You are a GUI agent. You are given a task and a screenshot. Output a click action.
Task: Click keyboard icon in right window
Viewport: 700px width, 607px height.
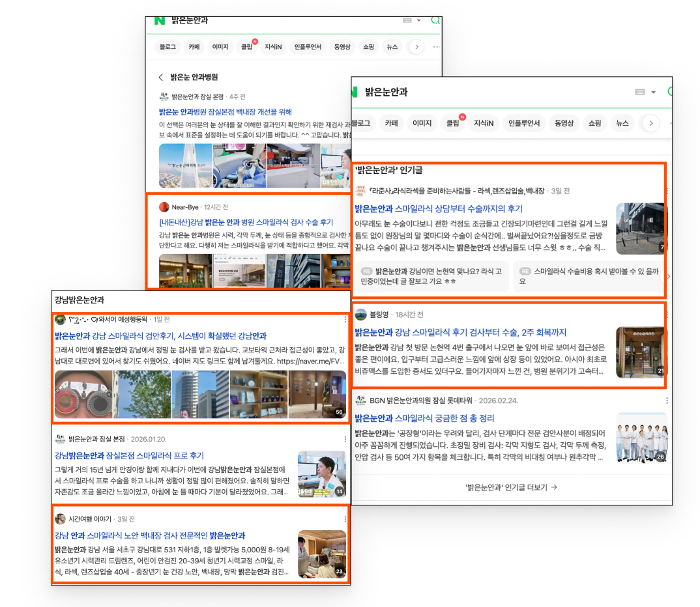(640, 92)
